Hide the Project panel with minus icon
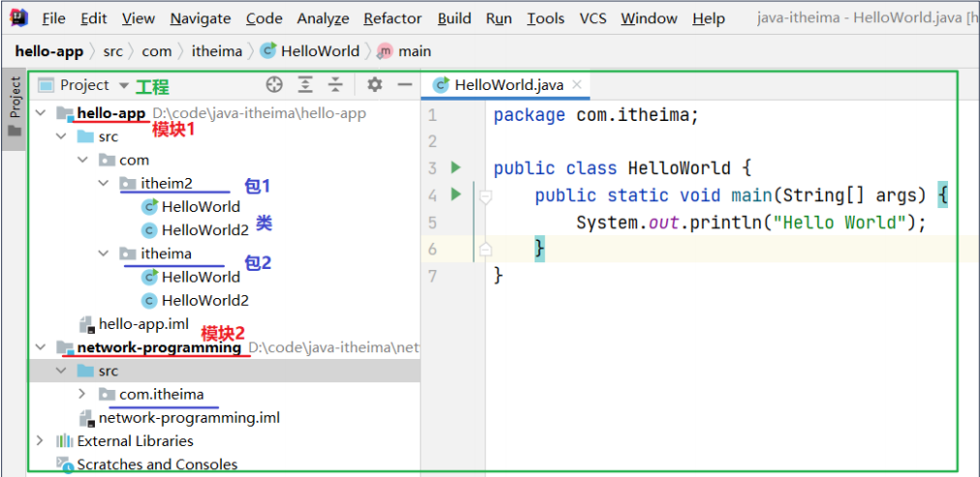This screenshot has width=980, height=477. (406, 85)
